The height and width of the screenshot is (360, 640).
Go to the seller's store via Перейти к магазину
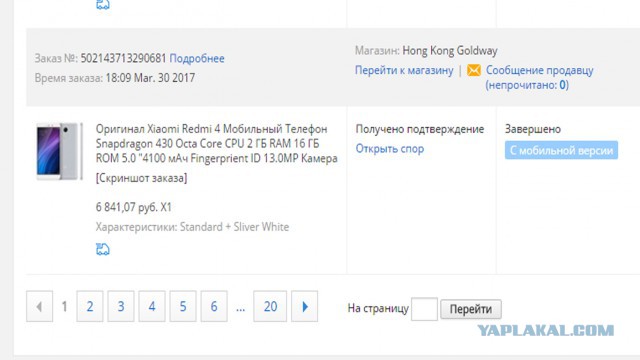(x=404, y=70)
